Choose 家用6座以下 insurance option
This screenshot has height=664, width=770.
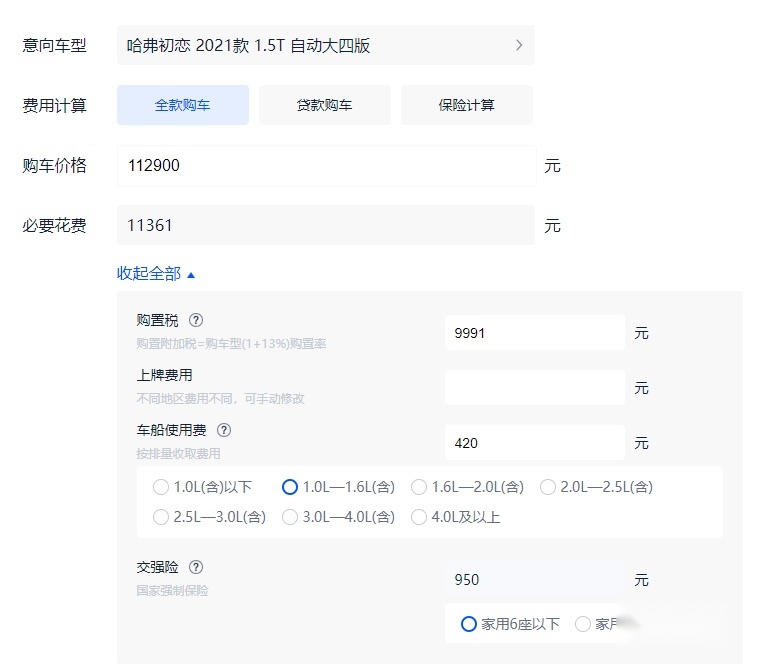[510, 624]
